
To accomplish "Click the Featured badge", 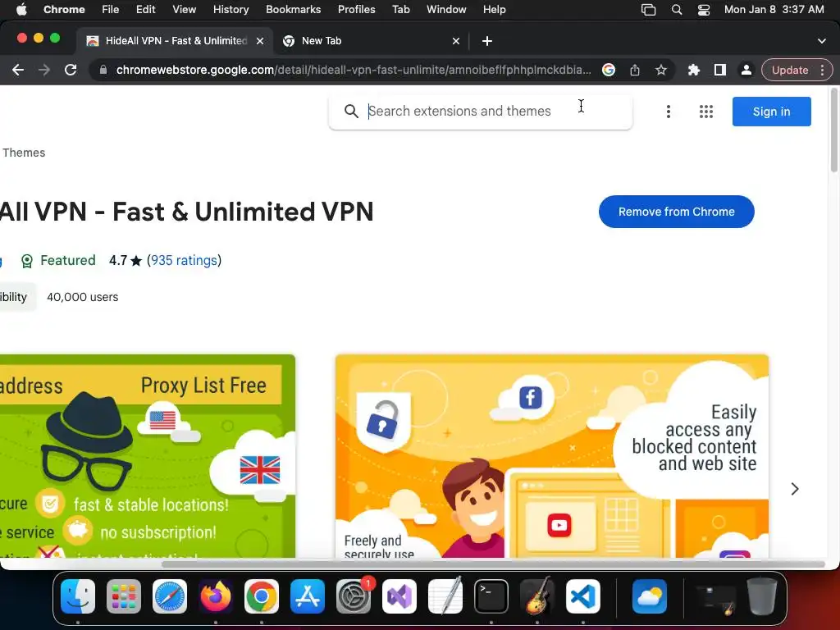I will [58, 260].
